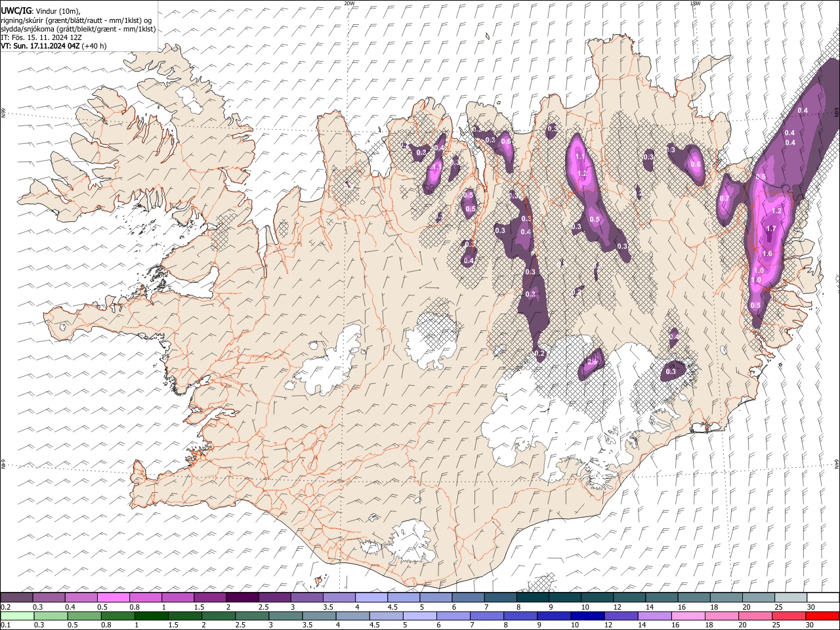
Task: Pick the medium green swatch above 0.5 in the lower legend
Action: [x=85, y=616]
